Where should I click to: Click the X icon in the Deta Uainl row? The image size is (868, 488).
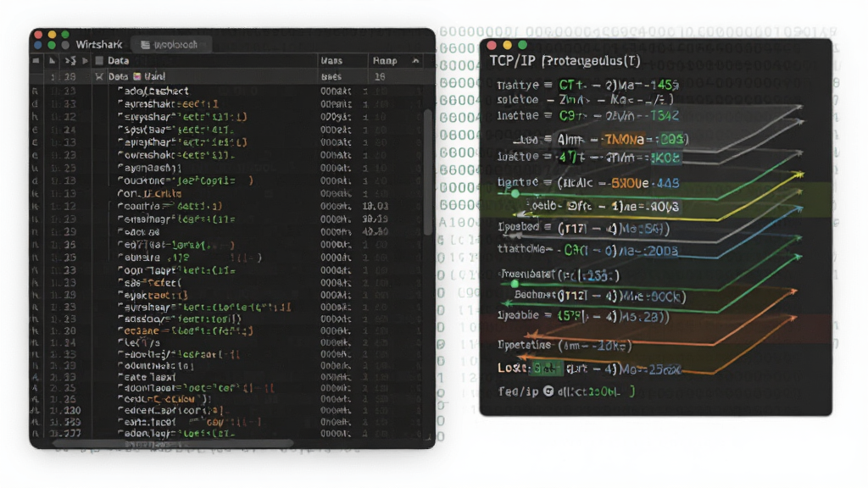click(x=99, y=76)
